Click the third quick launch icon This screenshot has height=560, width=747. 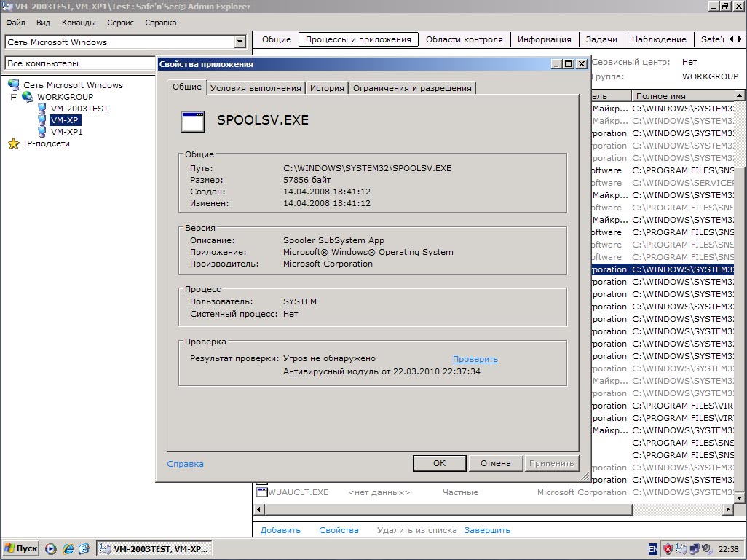pos(84,549)
